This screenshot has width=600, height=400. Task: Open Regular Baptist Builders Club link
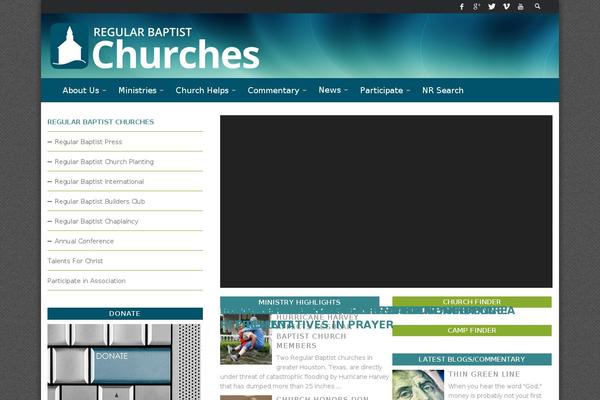[x=99, y=201]
